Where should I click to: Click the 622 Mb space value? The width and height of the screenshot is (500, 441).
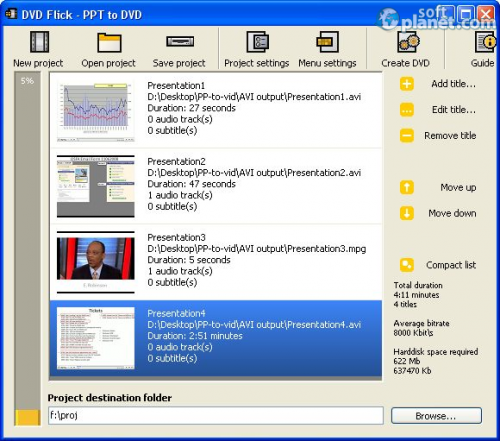pos(407,361)
